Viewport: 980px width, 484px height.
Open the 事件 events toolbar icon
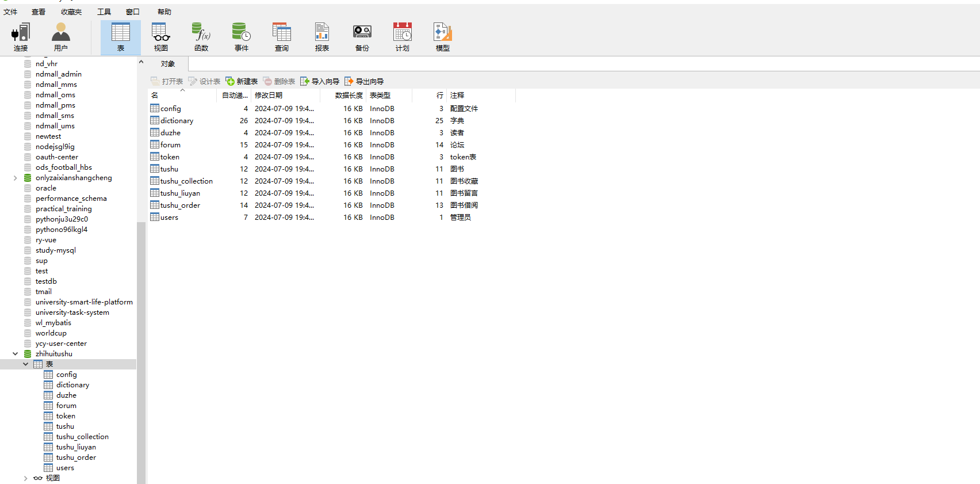coord(242,37)
